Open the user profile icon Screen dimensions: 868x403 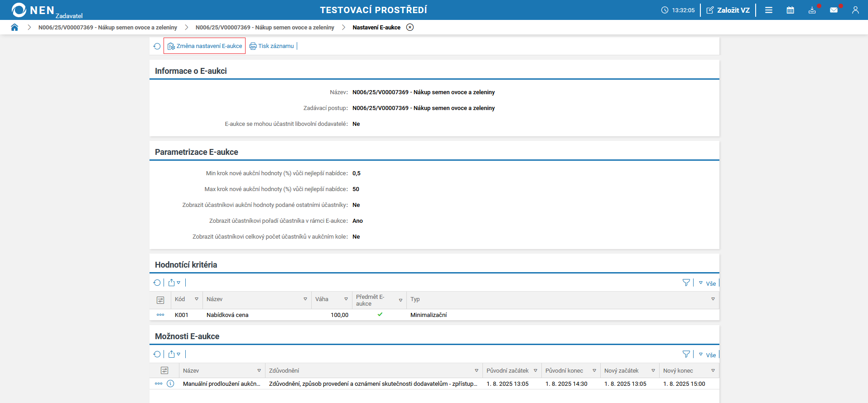pos(855,10)
